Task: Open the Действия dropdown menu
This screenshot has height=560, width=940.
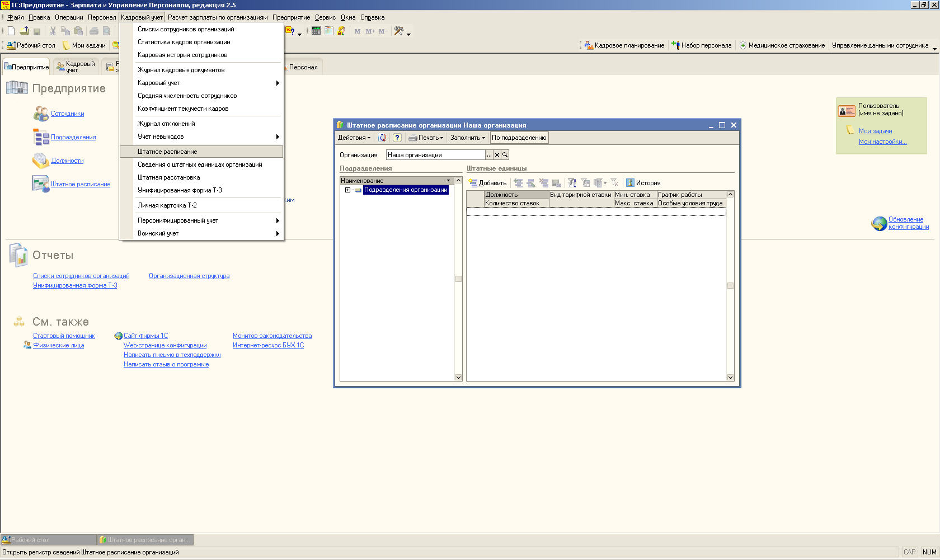Action: [354, 138]
